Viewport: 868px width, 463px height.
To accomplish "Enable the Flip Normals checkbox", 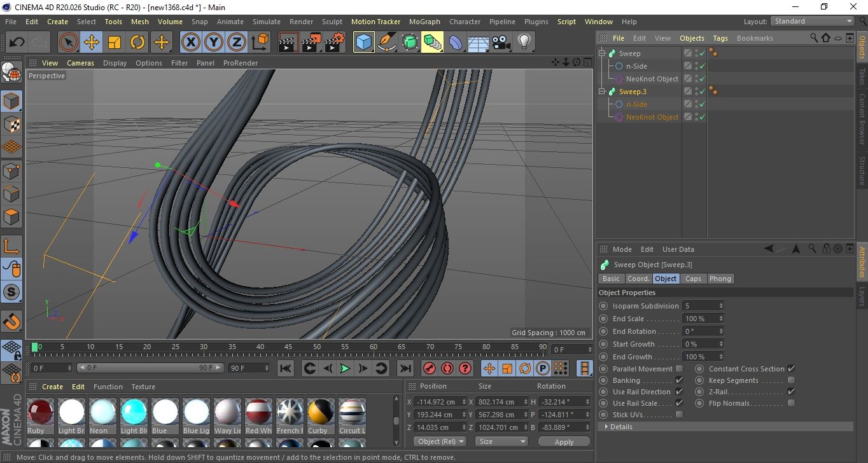I will tap(791, 403).
